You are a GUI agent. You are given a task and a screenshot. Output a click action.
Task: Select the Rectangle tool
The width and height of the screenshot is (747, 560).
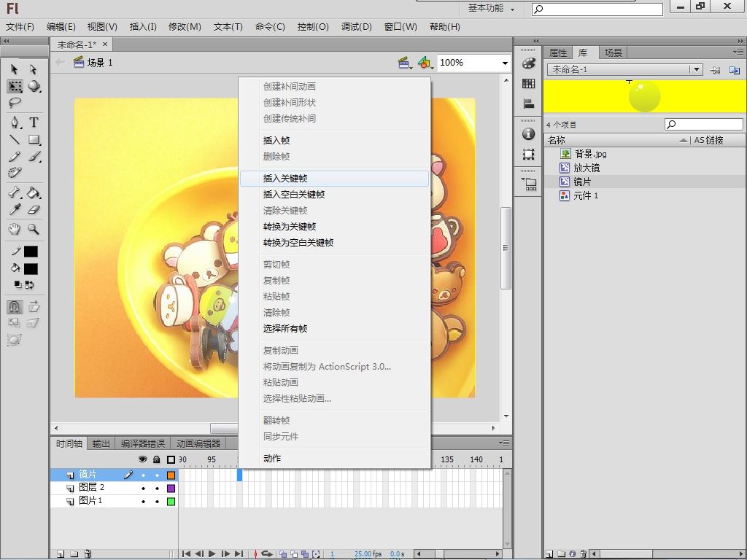[34, 139]
